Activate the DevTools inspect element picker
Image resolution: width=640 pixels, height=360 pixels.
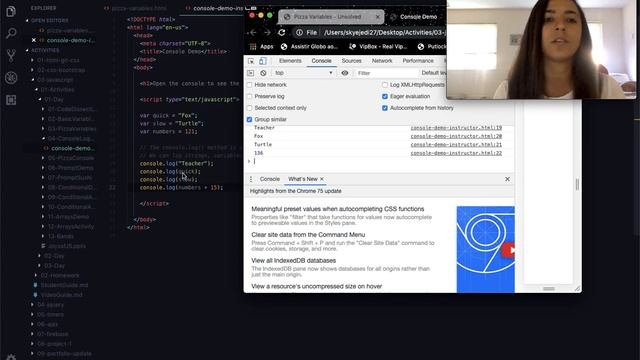pyautogui.click(x=251, y=61)
